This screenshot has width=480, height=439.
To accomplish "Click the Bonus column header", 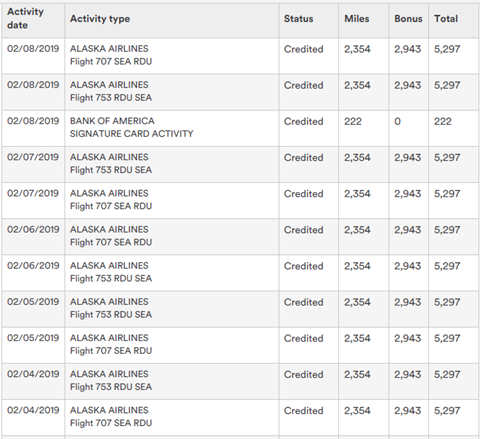I will pyautogui.click(x=408, y=19).
